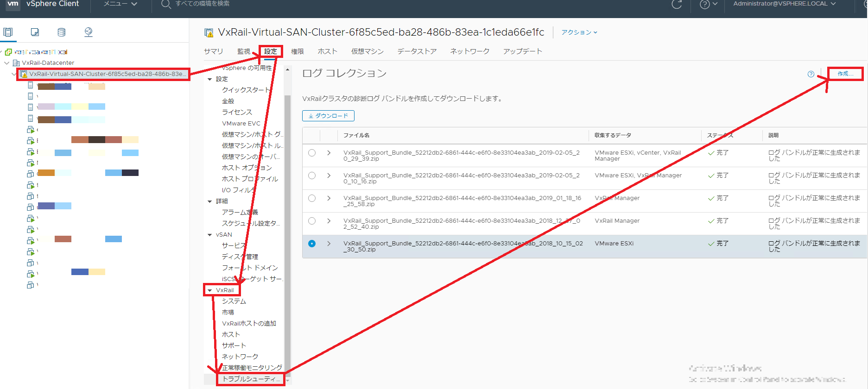
Task: Click the cluster icon beside the page title
Action: (x=209, y=32)
